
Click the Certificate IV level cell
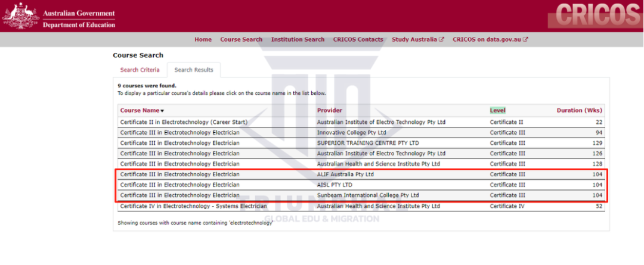(x=507, y=206)
